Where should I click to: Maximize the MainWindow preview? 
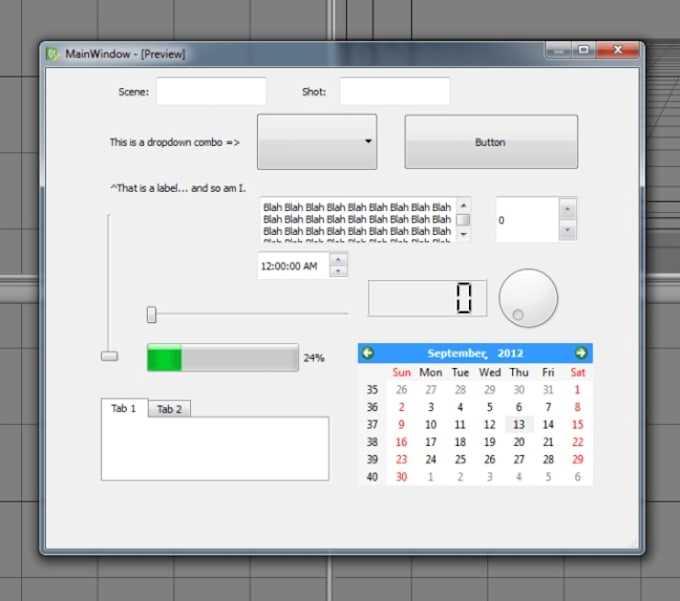(584, 50)
